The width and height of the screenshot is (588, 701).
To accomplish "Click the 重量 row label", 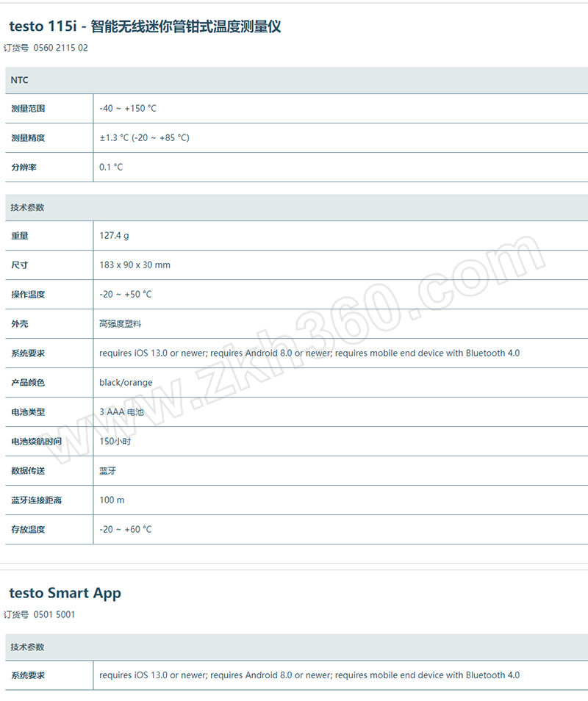I will click(20, 236).
